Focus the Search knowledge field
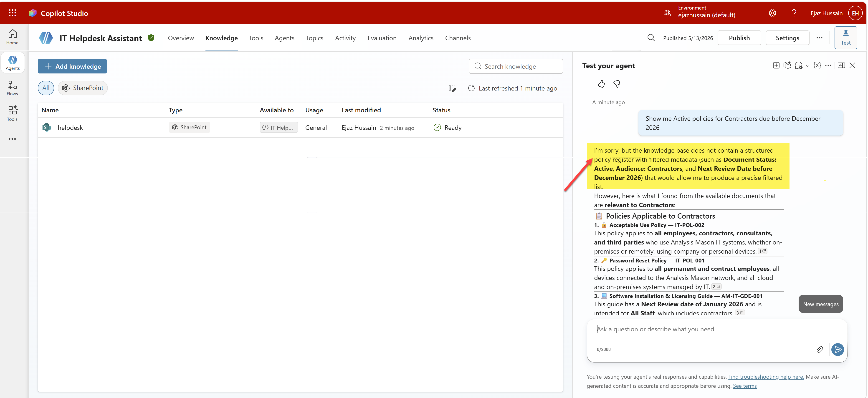868x398 pixels. point(516,66)
